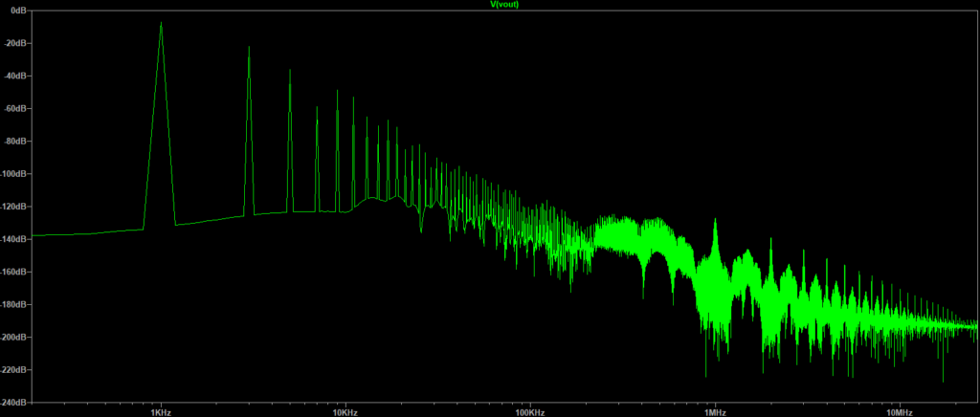The width and height of the screenshot is (980, 417).
Task: Click the 10KHz frequency axis label
Action: click(x=345, y=411)
